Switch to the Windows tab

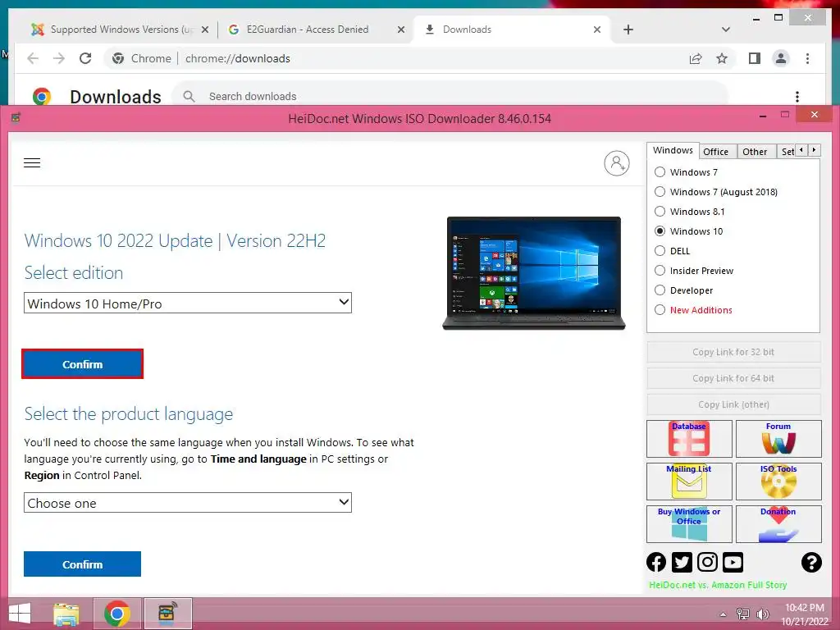click(673, 151)
